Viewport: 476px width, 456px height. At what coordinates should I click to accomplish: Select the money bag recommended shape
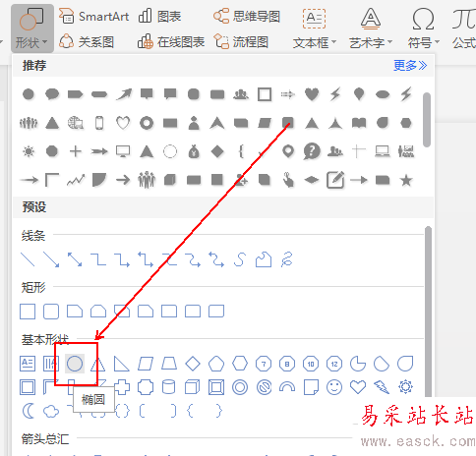click(x=194, y=151)
